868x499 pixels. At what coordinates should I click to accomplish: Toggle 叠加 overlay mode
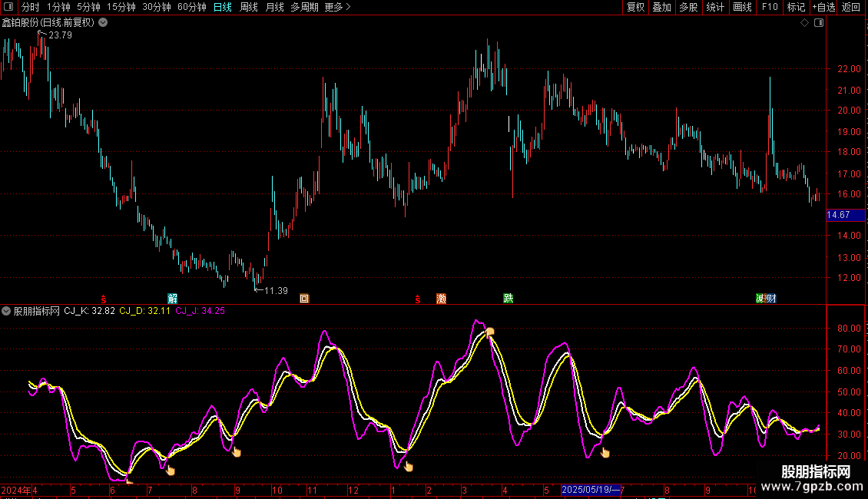point(661,7)
